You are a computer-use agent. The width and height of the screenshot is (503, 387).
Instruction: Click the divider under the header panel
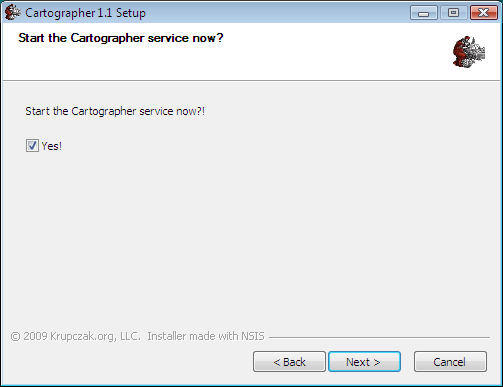(252, 80)
